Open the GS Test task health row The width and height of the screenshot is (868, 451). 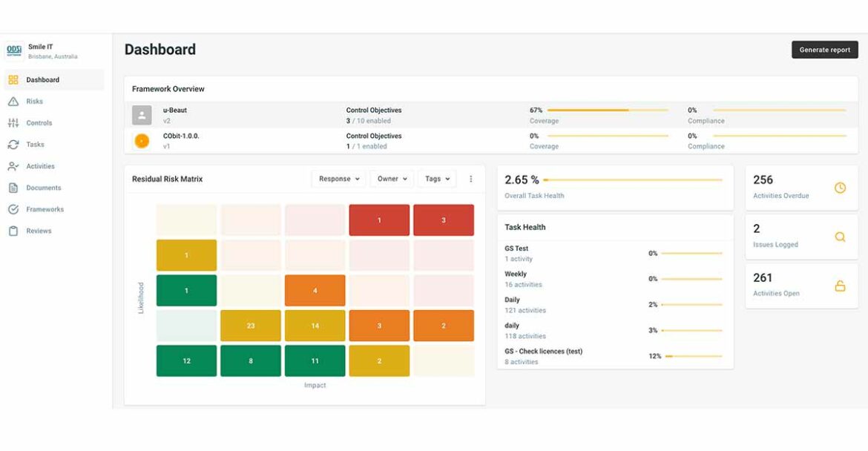click(615, 254)
